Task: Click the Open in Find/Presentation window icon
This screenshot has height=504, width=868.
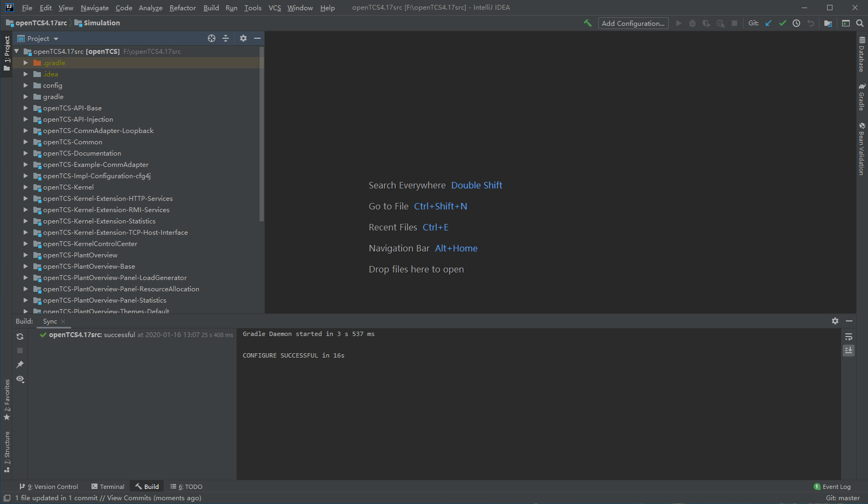Action: click(846, 23)
